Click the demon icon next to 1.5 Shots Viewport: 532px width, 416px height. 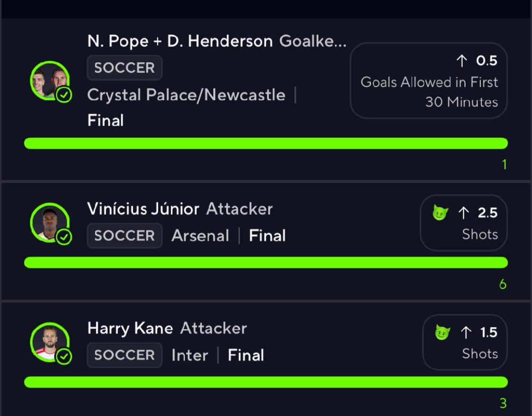pos(442,332)
